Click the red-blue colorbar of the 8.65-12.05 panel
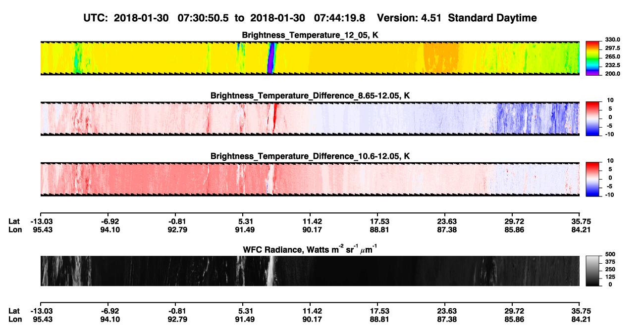 pyautogui.click(x=592, y=118)
